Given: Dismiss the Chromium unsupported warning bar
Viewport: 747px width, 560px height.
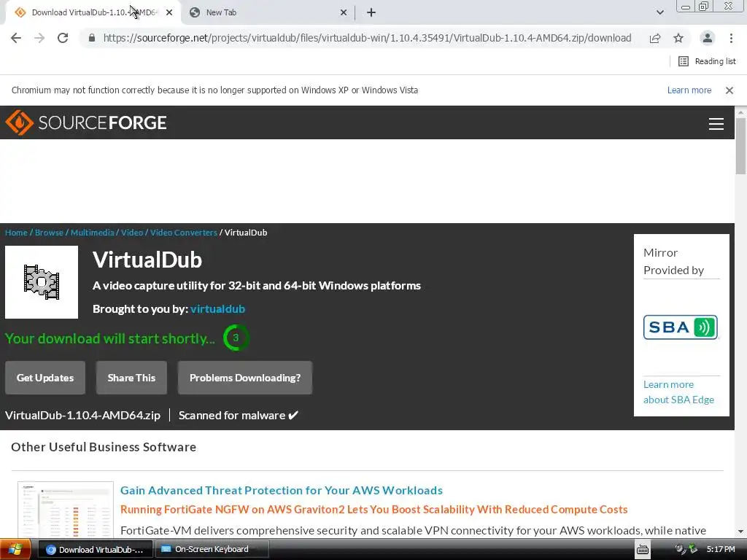Looking at the screenshot, I should [x=729, y=90].
